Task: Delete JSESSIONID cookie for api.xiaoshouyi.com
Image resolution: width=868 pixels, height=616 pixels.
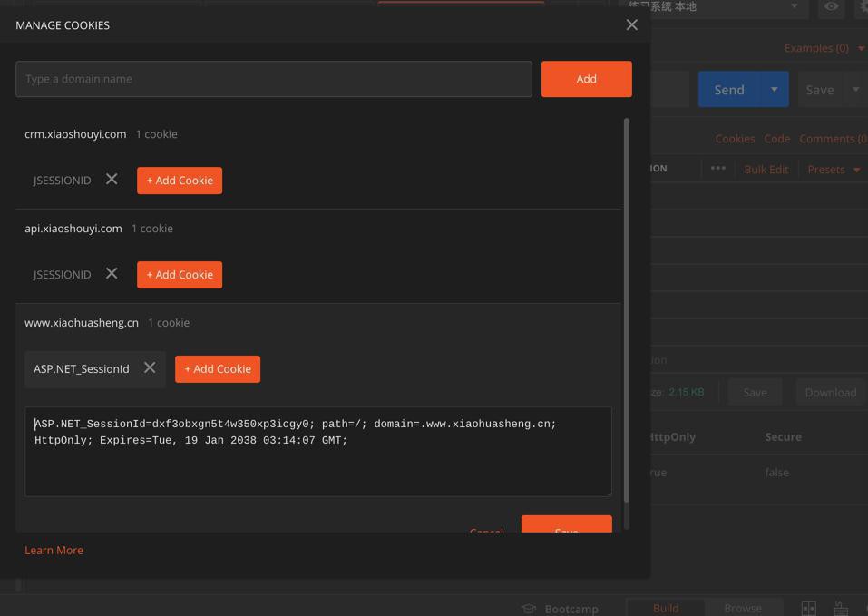Action: pos(112,273)
